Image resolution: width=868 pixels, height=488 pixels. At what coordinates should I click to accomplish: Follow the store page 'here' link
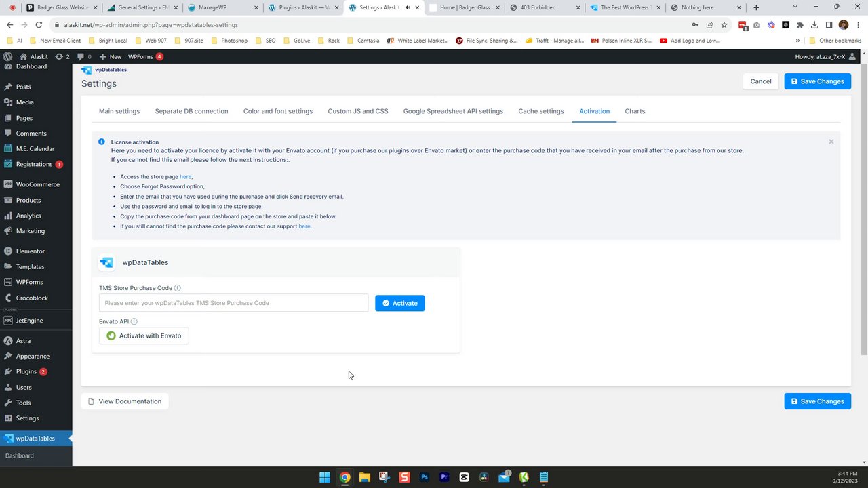point(185,176)
